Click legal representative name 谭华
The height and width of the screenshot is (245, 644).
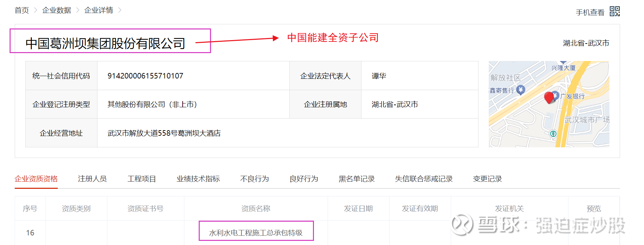point(379,76)
